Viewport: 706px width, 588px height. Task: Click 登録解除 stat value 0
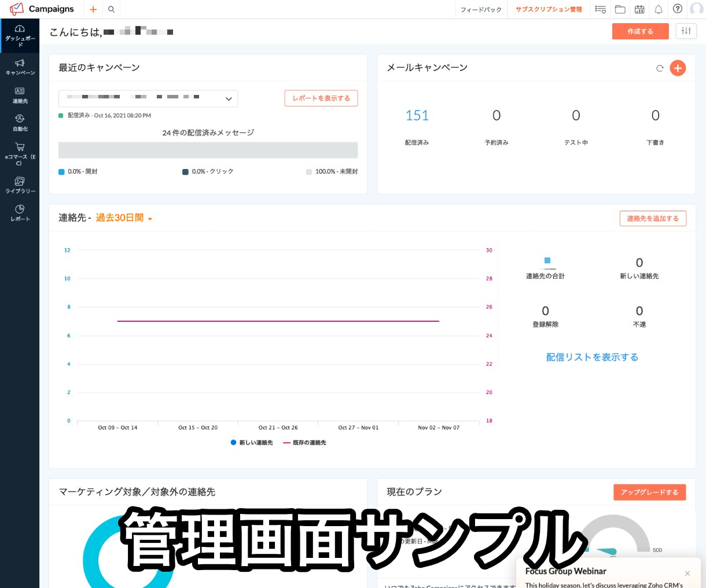tap(545, 311)
